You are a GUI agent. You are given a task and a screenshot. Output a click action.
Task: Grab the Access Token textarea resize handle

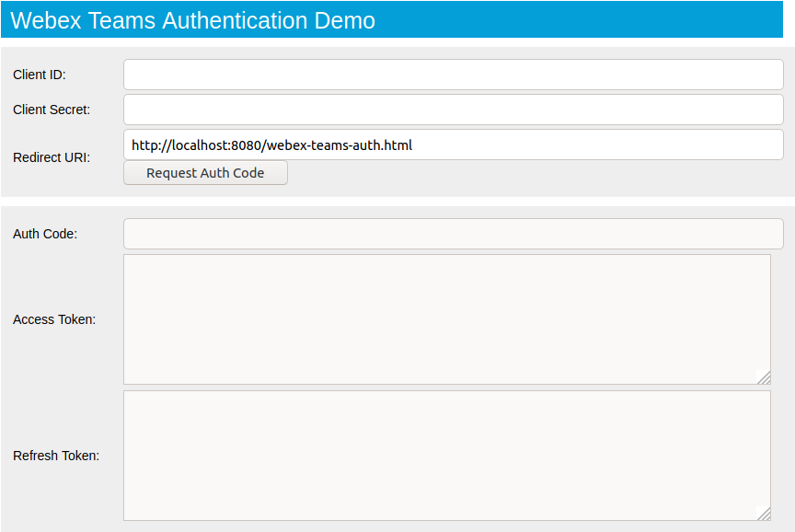764,377
